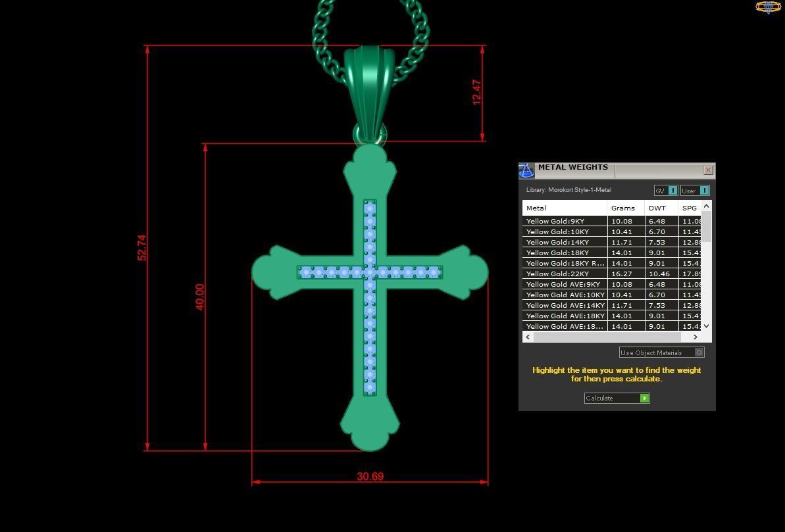
Task: Select the Yellow Gold AVE:10KY row
Action: point(612,295)
